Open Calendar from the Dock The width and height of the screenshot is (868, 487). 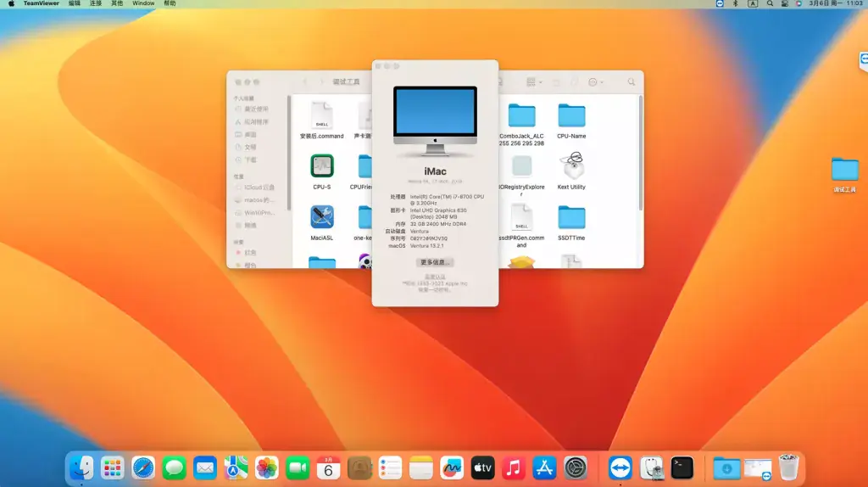point(328,468)
